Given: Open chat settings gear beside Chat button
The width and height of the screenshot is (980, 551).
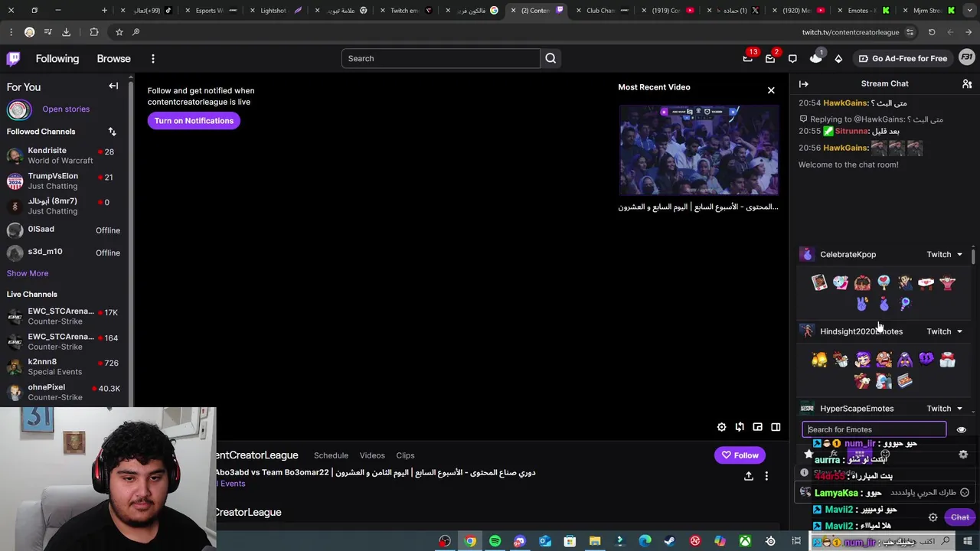Looking at the screenshot, I should pos(933,517).
